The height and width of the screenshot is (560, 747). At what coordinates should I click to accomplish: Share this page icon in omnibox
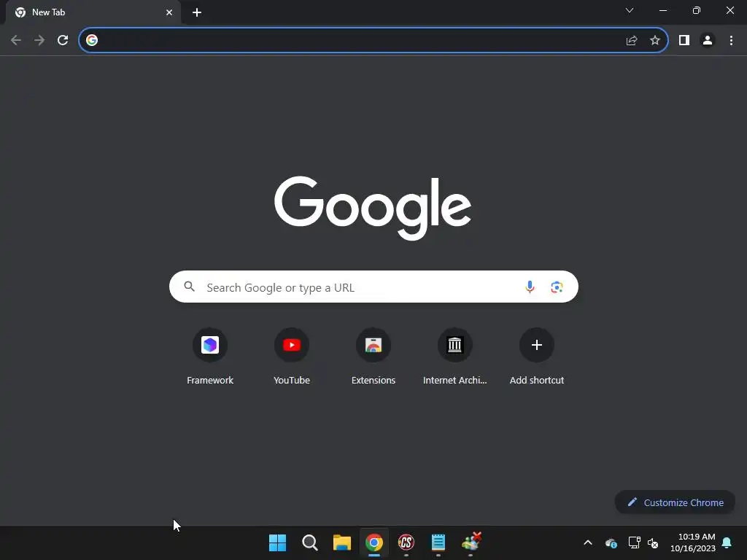pos(632,41)
